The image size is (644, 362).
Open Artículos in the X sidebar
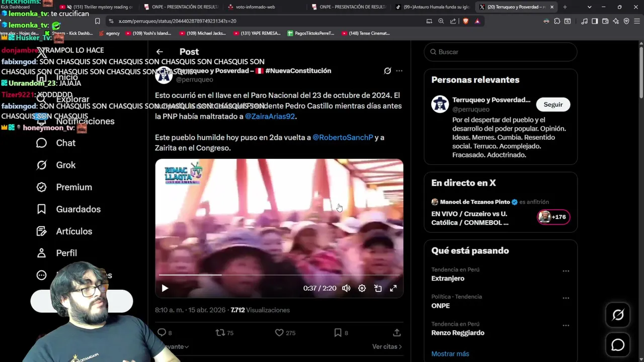click(64, 231)
